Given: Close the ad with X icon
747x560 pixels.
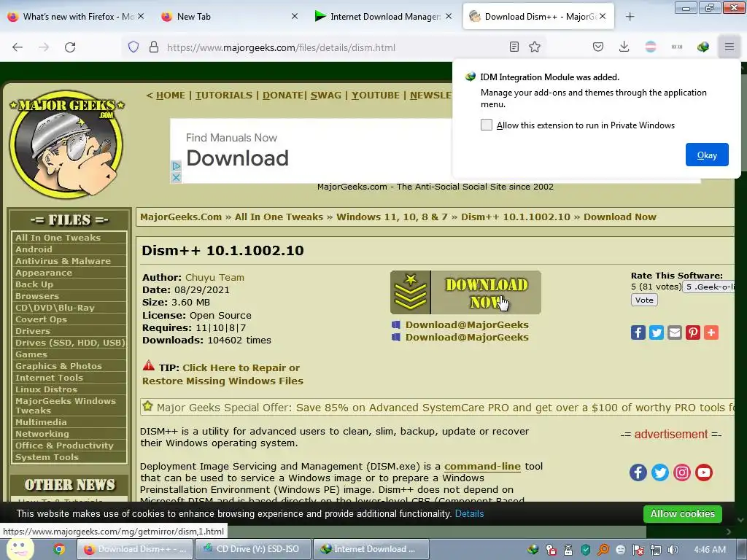Looking at the screenshot, I should (176, 177).
